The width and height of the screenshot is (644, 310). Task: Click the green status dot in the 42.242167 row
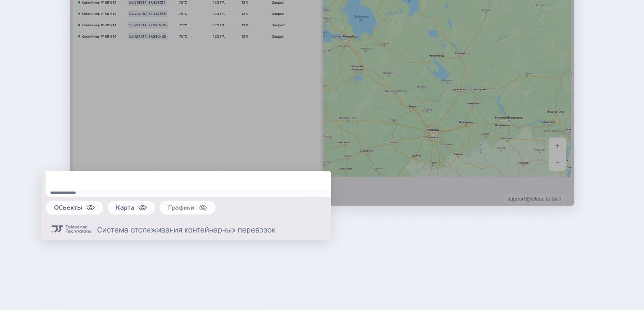point(79,13)
